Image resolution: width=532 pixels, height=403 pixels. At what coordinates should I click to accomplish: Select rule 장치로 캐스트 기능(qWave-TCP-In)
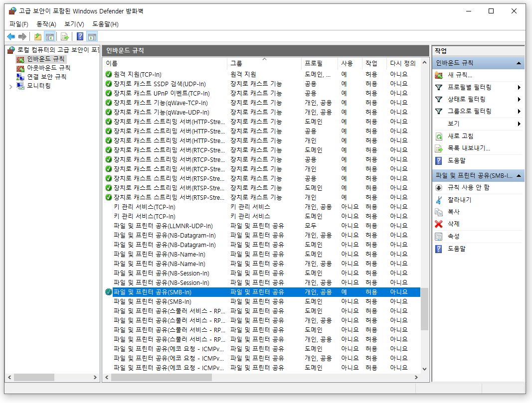[262, 103]
